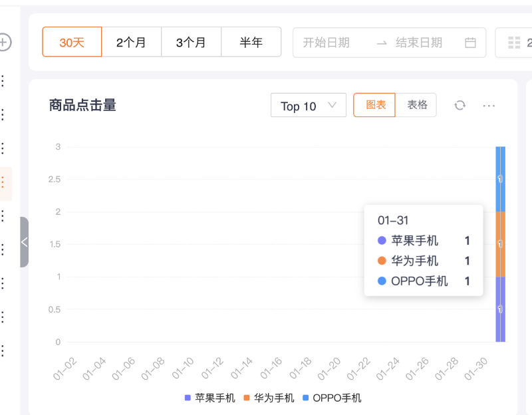Click the topmost vertical dots sidebar icon
532x415 pixels.
click(3, 81)
